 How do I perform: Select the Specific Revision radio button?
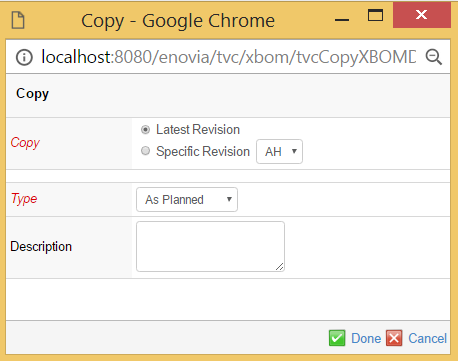[x=145, y=151]
